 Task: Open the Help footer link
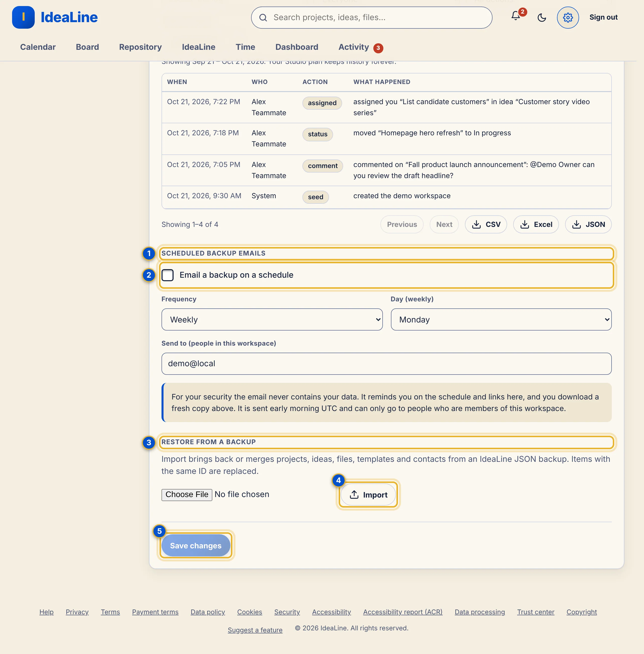[x=46, y=612]
